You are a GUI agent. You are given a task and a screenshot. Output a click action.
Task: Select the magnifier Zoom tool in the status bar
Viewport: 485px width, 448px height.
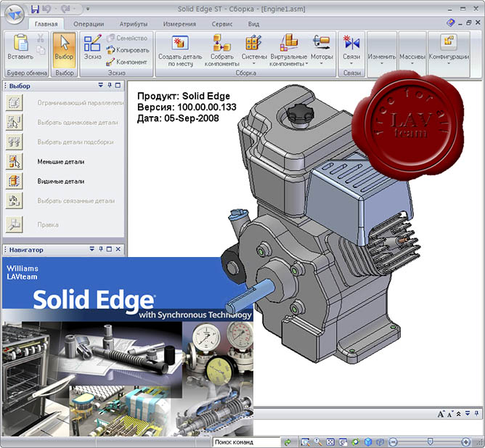318,441
